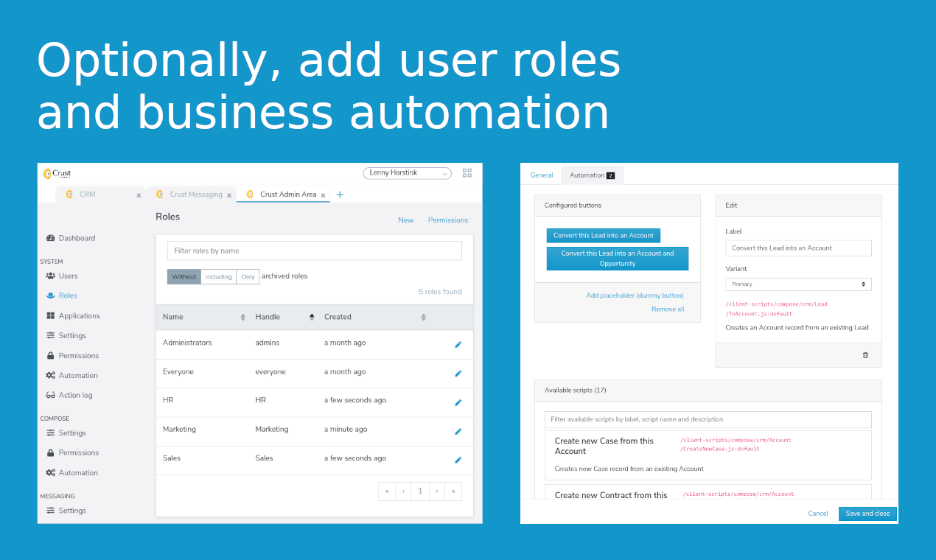Viewport: 936px width, 560px height.
Task: Click Convert this Lead into an Account button
Action: tap(604, 236)
